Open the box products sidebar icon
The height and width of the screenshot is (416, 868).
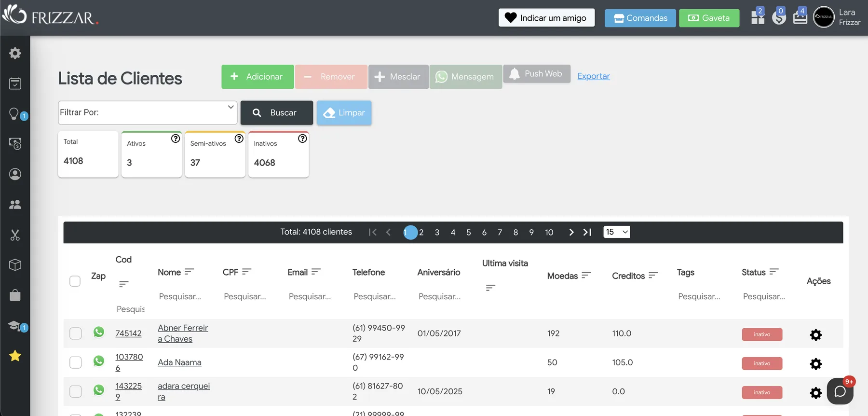click(x=15, y=265)
